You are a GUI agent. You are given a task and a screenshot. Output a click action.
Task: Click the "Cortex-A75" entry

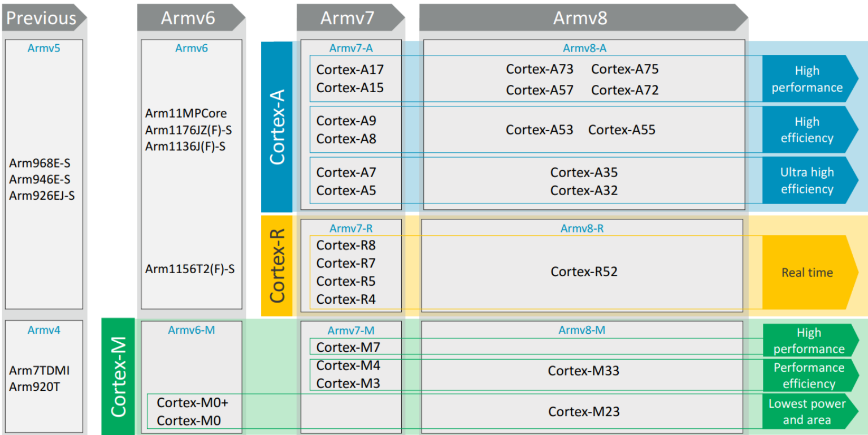[625, 69]
